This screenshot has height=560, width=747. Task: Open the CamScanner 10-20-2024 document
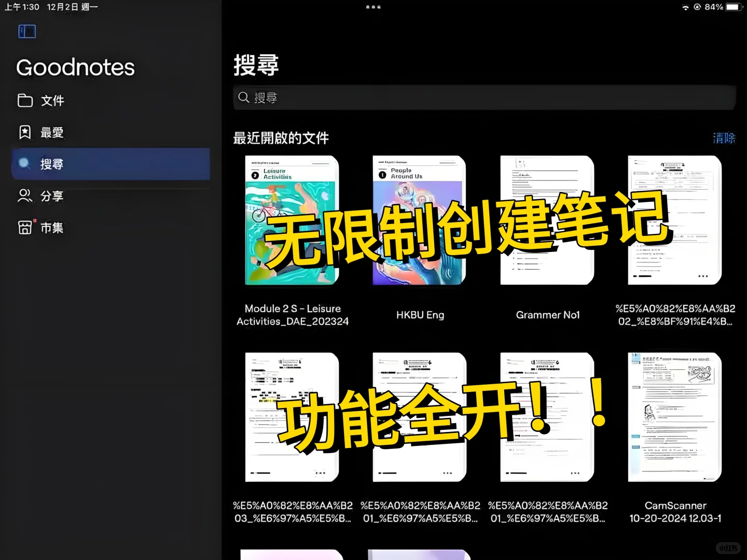point(675,417)
